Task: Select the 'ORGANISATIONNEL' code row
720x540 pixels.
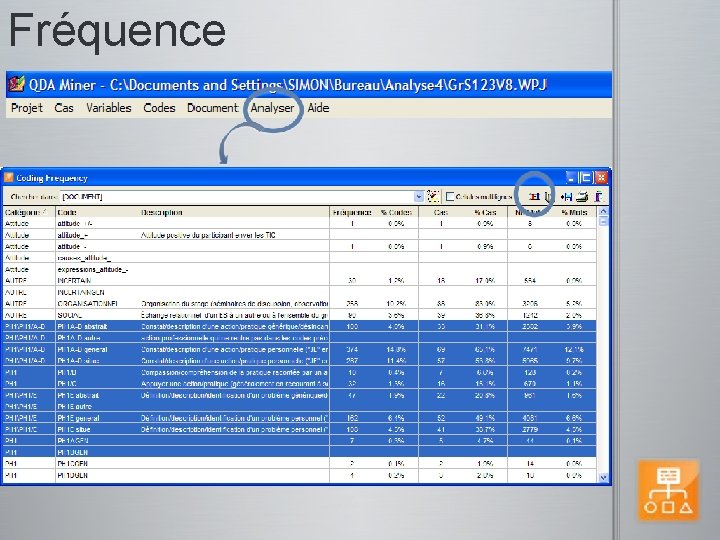Action: [299, 304]
